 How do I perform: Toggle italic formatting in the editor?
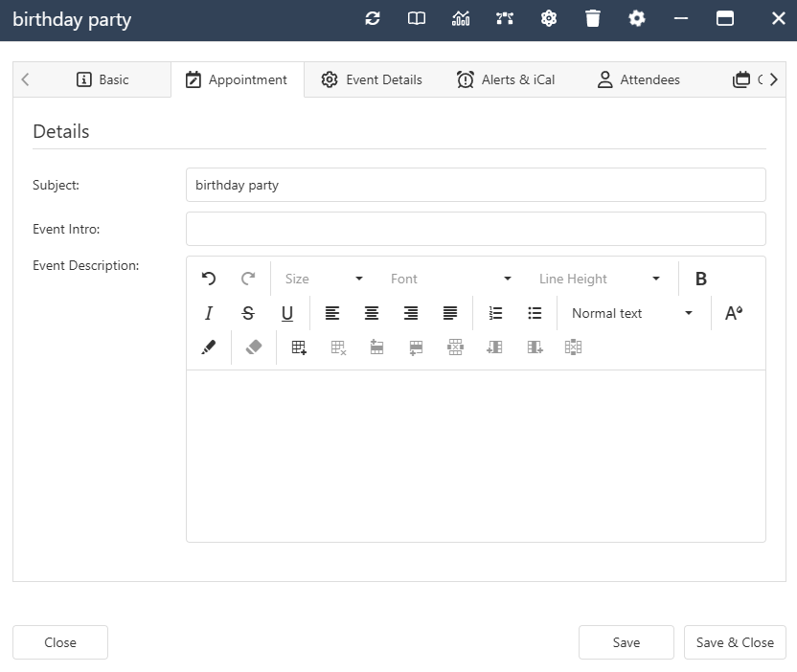tap(208, 313)
